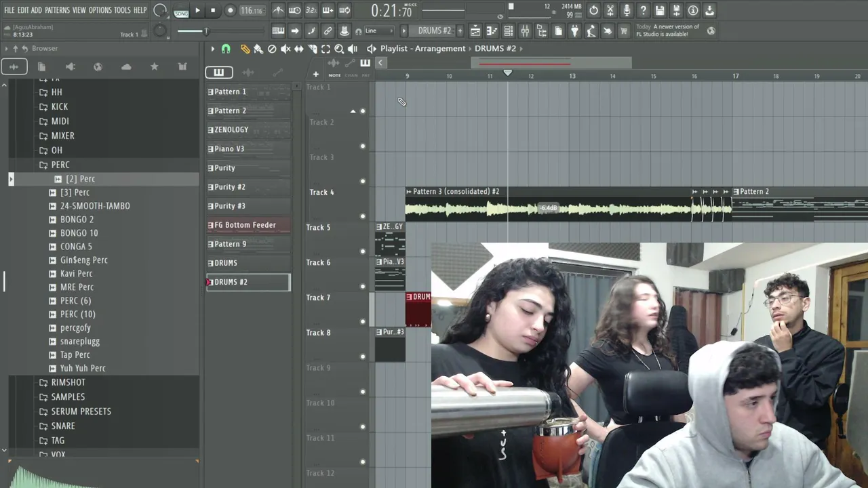Open the TOOLS menu
868x488 pixels.
[x=122, y=10]
